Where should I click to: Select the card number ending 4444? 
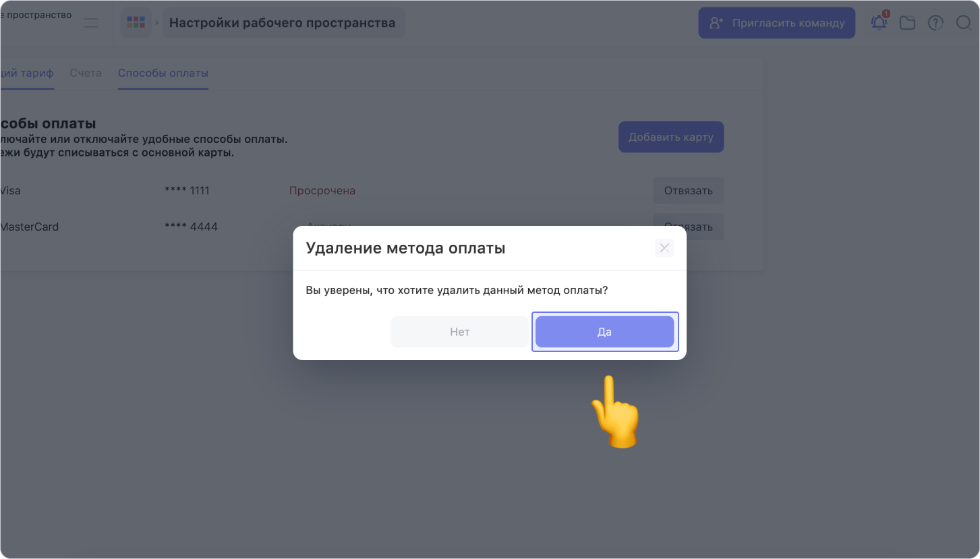191,227
